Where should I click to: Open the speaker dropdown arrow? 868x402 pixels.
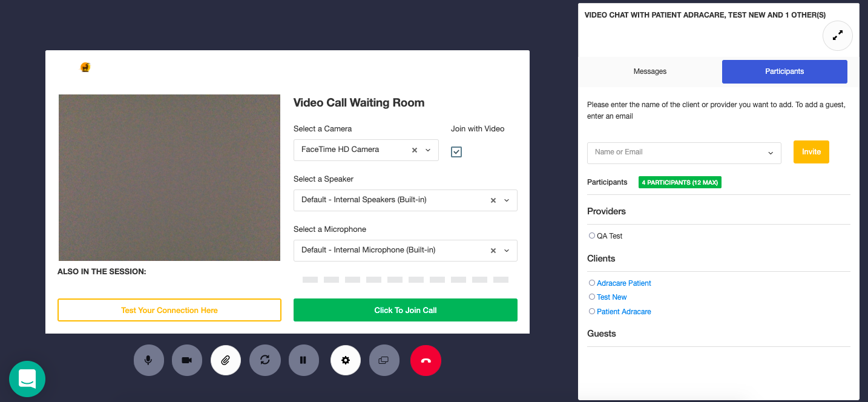(x=507, y=200)
